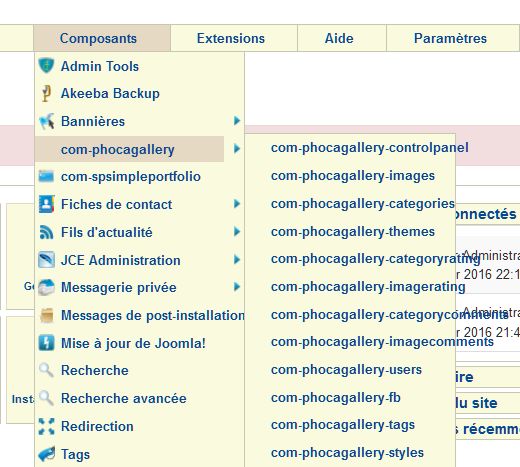
Task: Expand the Messagerie privée submenu arrow
Action: (237, 287)
